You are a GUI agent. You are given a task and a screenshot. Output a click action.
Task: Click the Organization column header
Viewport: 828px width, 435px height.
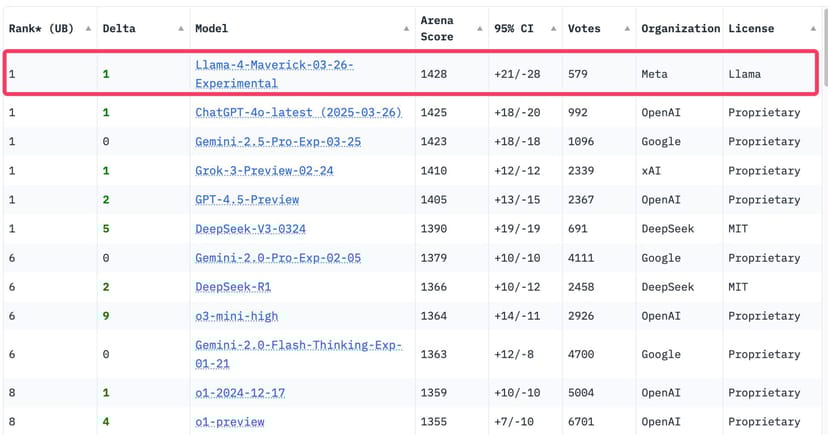click(680, 29)
